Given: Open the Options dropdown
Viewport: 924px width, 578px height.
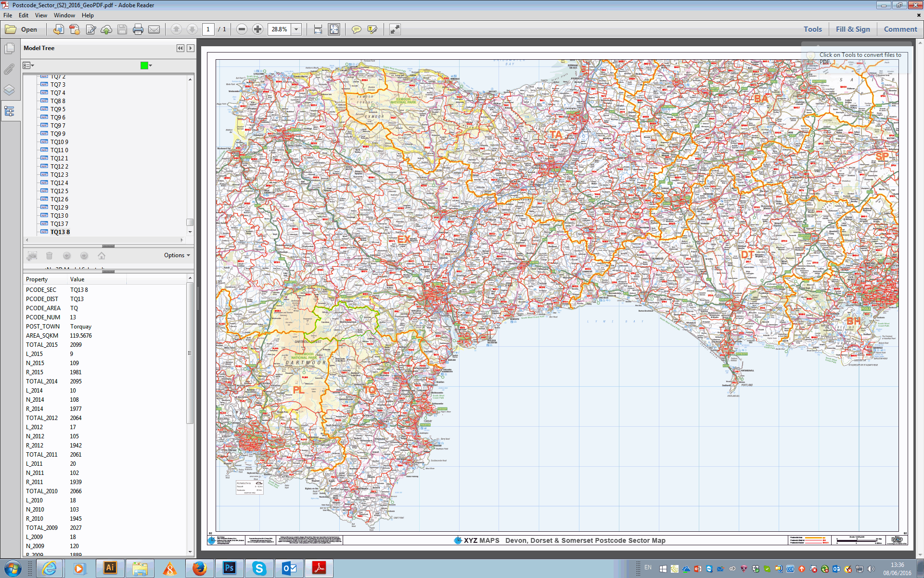Looking at the screenshot, I should 177,255.
